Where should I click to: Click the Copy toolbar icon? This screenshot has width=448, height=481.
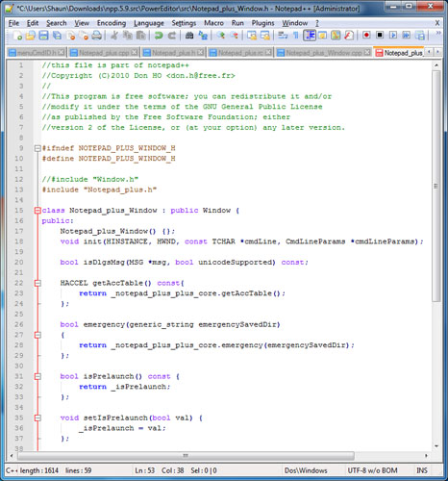(x=128, y=36)
